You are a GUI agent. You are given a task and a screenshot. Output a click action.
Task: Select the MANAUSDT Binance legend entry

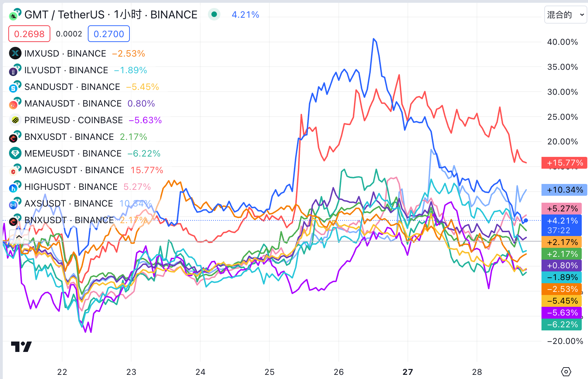tap(73, 103)
